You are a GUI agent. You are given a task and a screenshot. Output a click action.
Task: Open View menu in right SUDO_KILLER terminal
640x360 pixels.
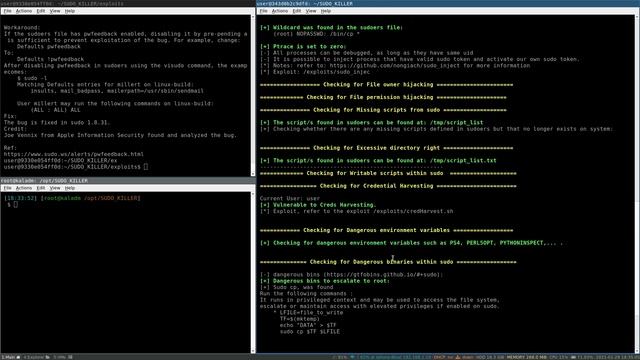coord(311,11)
